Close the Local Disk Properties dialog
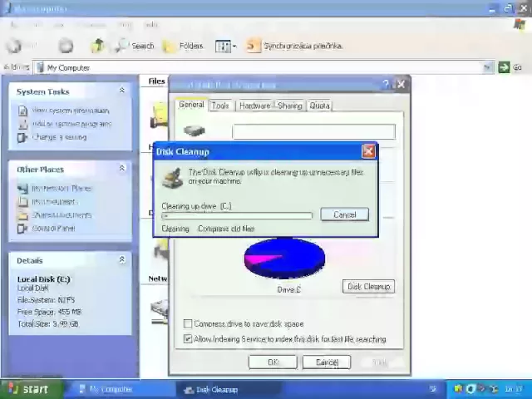Screen dimensions: 532x399 coord(401,84)
